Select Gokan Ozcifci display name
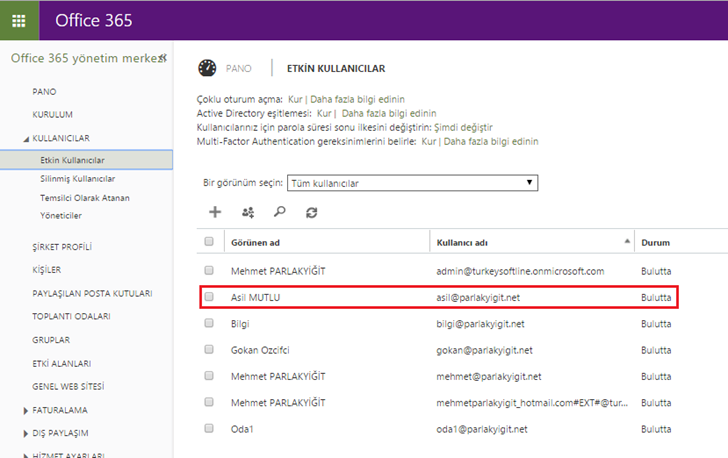 pos(260,350)
